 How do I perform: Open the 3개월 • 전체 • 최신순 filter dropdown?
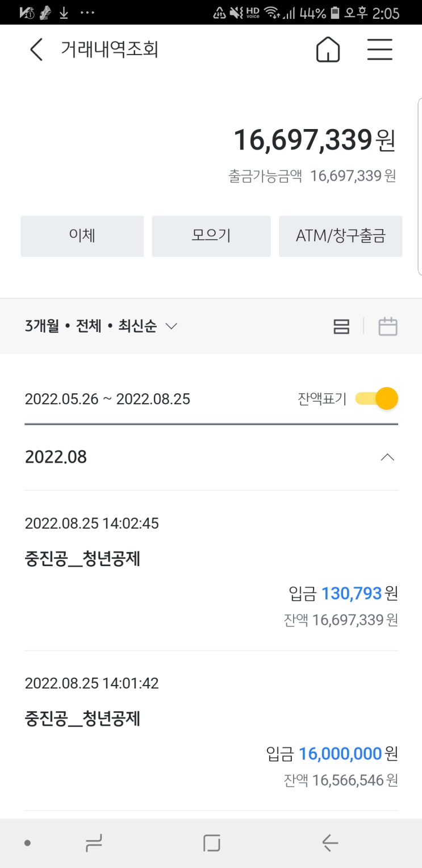coord(101,326)
